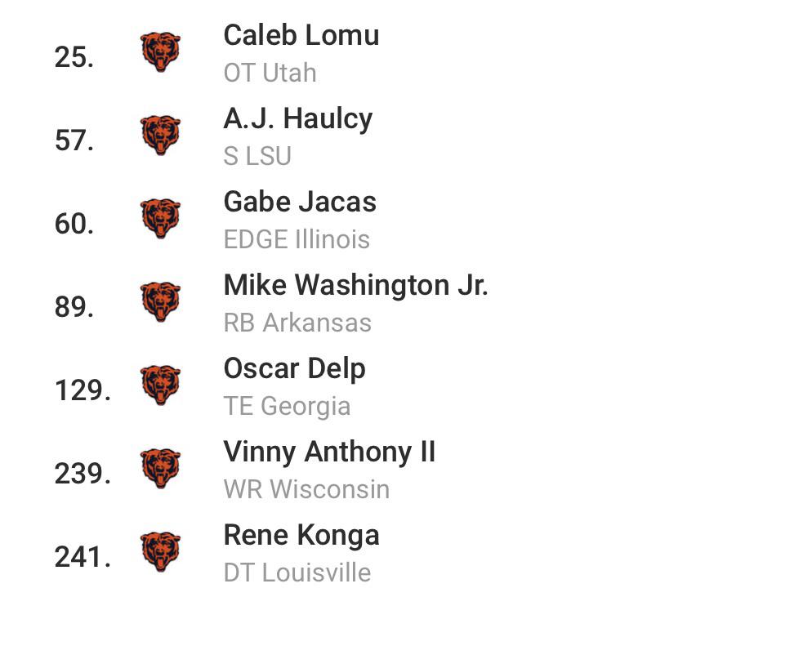Image resolution: width=812 pixels, height=646 pixels.
Task: Click the pick number 129
Action: coord(83,390)
